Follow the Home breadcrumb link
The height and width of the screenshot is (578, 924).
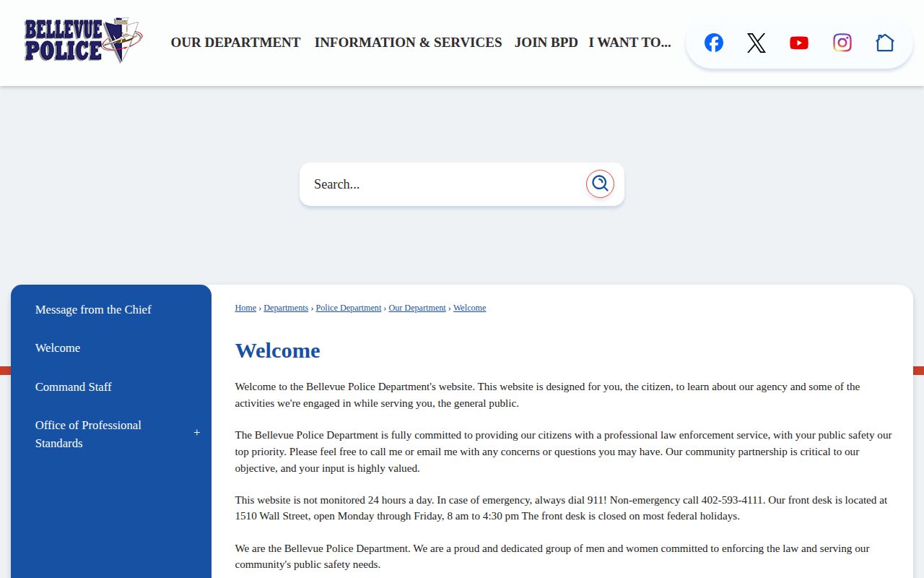pos(245,308)
